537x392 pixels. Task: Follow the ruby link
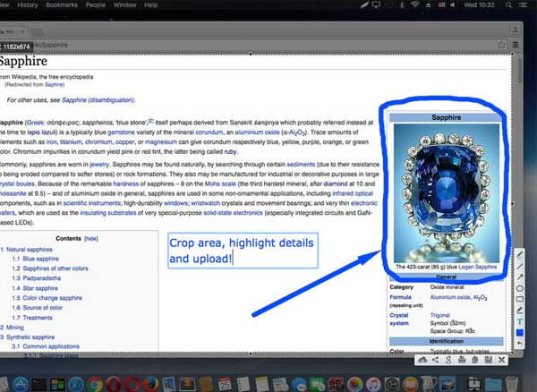coord(230,151)
